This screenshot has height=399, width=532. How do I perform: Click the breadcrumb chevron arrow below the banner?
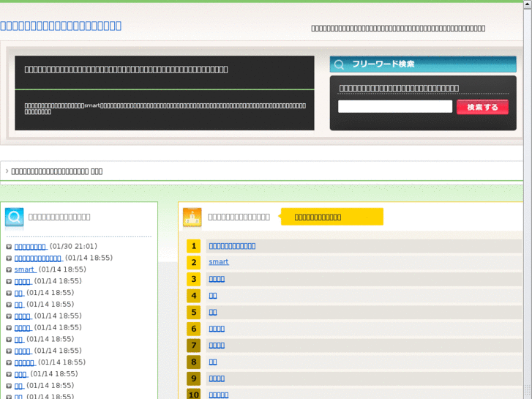coord(7,171)
